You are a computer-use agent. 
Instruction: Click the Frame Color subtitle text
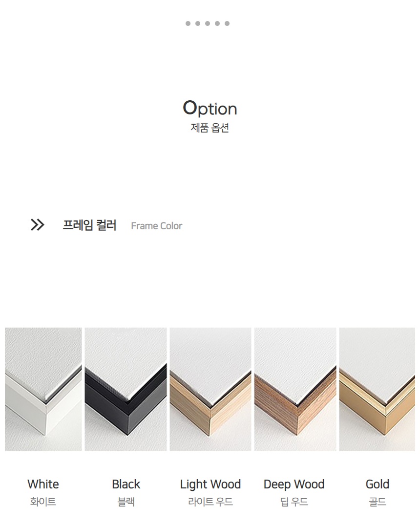pyautogui.click(x=157, y=226)
